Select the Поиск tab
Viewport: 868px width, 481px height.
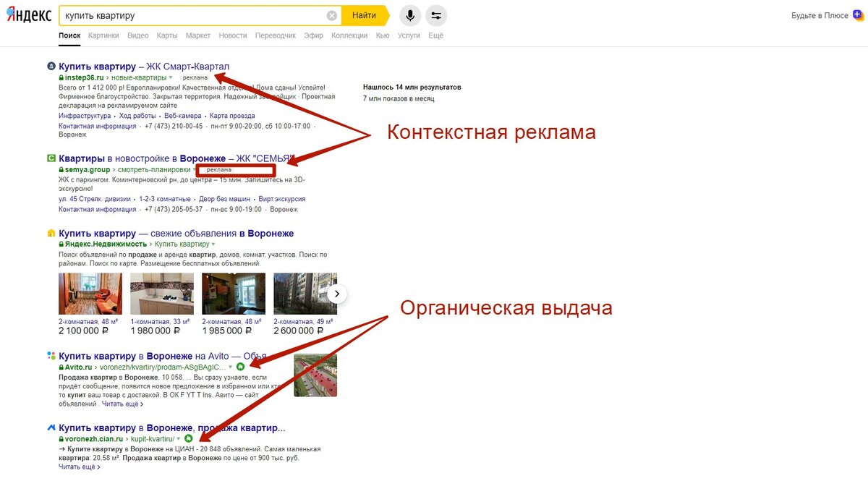[69, 35]
